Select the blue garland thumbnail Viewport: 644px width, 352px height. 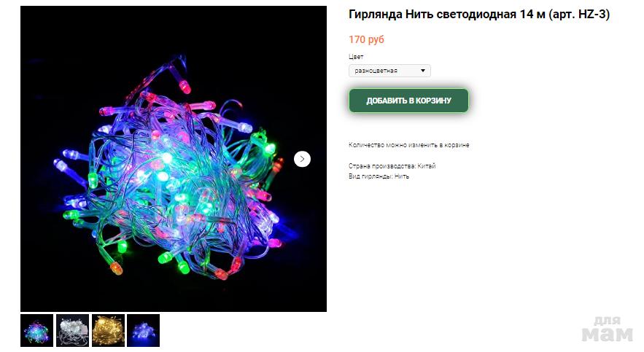coord(144,331)
